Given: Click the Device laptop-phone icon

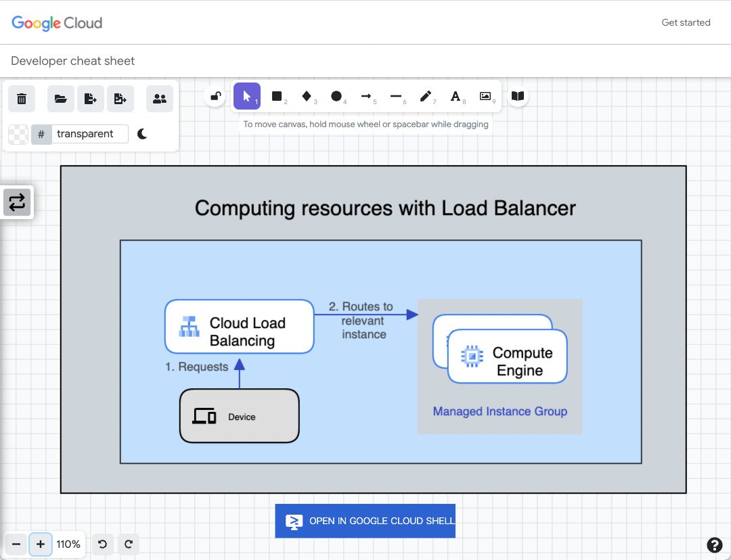Looking at the screenshot, I should [204, 415].
